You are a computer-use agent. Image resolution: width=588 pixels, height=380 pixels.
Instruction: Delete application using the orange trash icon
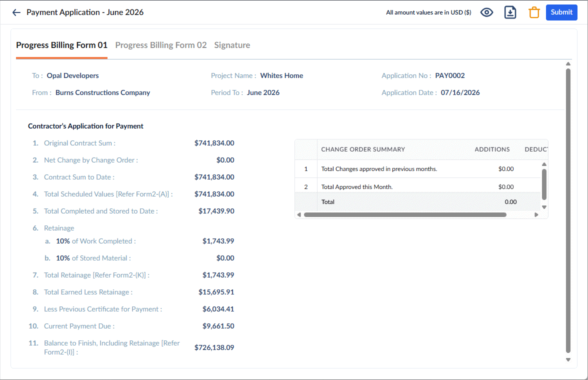(534, 12)
